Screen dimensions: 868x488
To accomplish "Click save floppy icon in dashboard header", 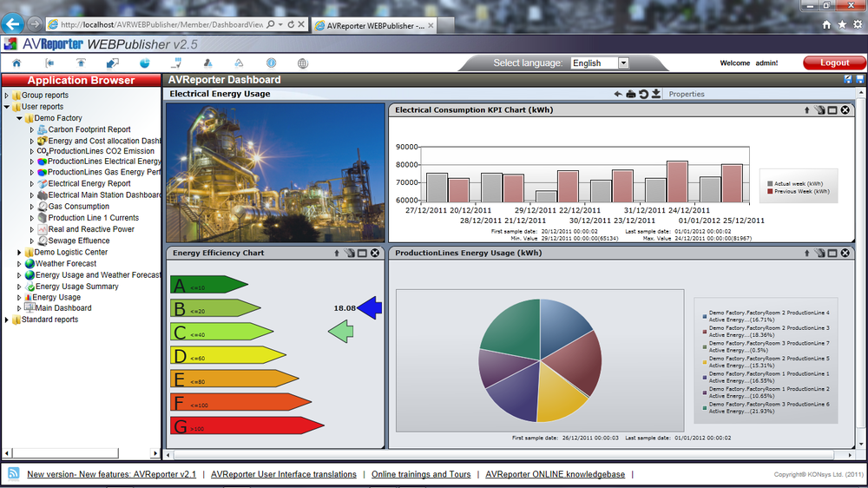I will 859,80.
